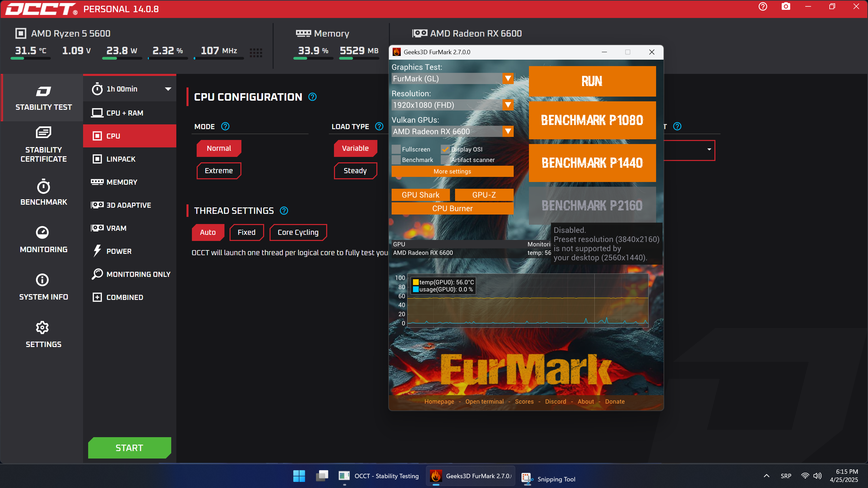Screen dimensions: 868x488
Task: Click help icon right of FurMark window
Action: click(677, 126)
